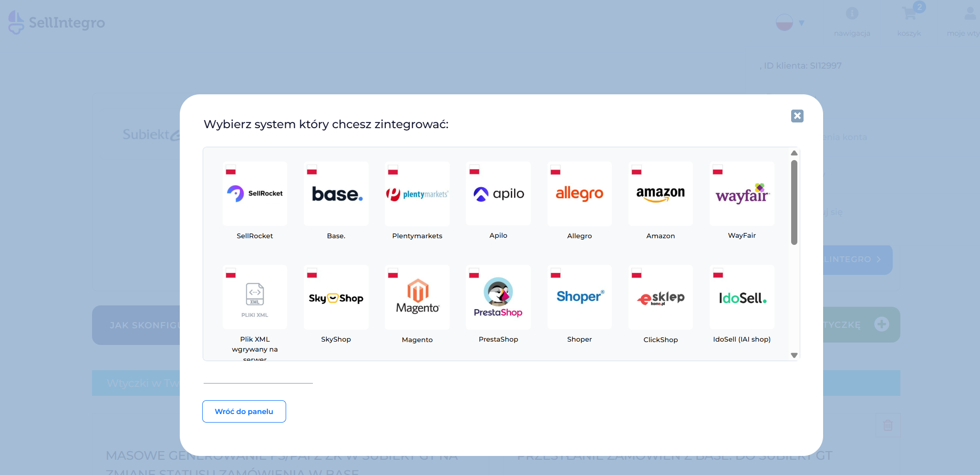Choose the SkyShop logo tile
This screenshot has height=475, width=980.
(x=336, y=297)
